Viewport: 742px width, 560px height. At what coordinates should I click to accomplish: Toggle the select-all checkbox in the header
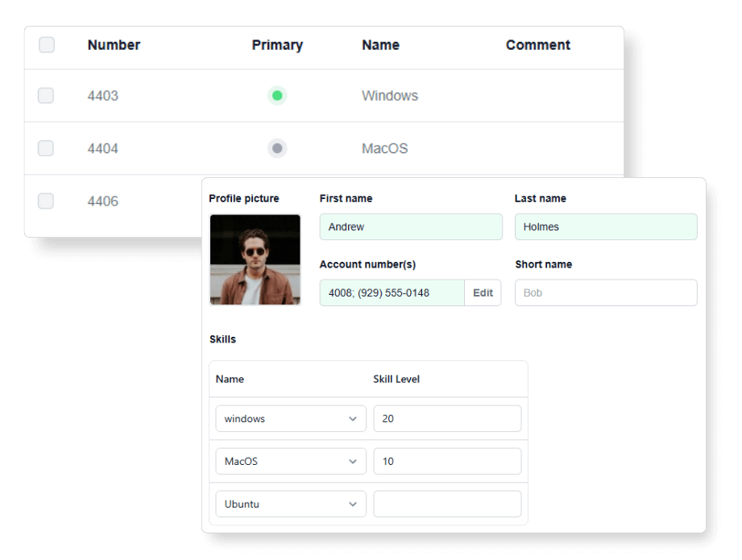pyautogui.click(x=46, y=45)
